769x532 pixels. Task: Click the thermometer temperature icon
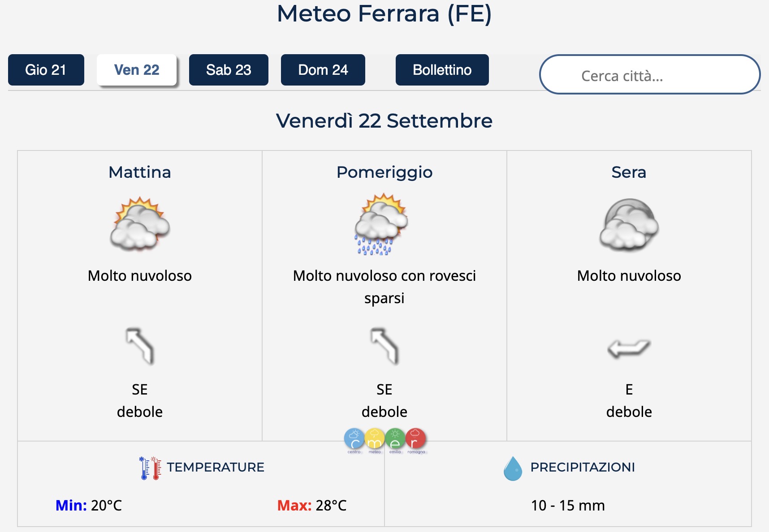pyautogui.click(x=150, y=468)
